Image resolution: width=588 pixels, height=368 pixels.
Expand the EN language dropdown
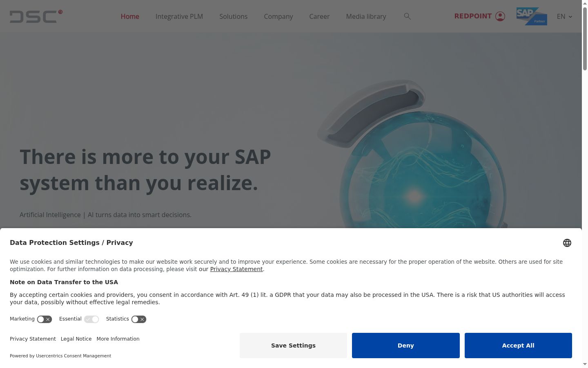pos(564,16)
